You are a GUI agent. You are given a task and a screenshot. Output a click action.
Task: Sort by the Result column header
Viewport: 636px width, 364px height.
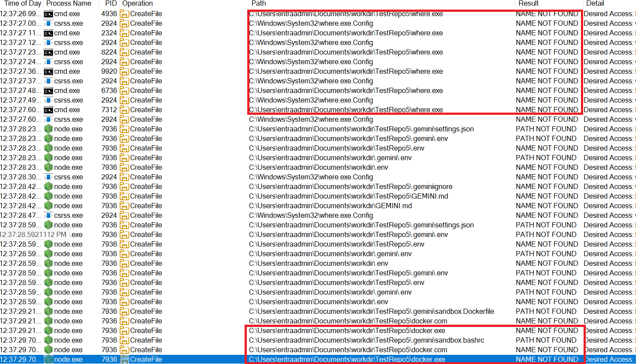pos(528,3)
